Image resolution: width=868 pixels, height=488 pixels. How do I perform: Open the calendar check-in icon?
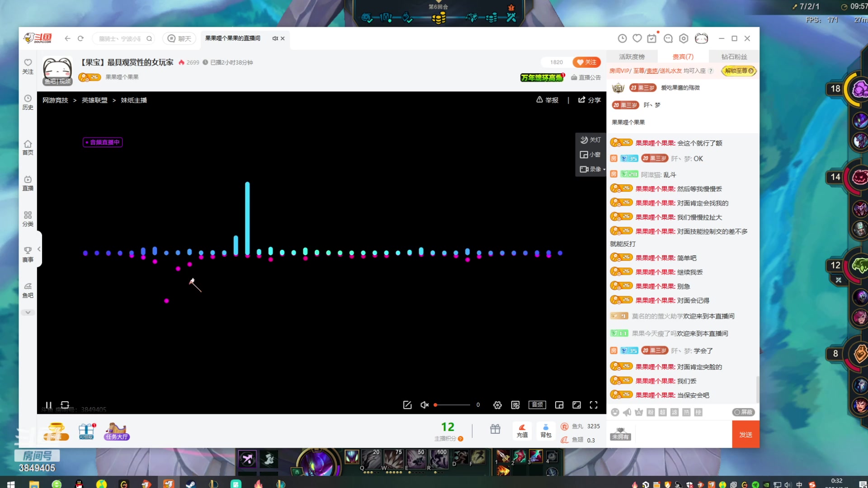click(651, 38)
